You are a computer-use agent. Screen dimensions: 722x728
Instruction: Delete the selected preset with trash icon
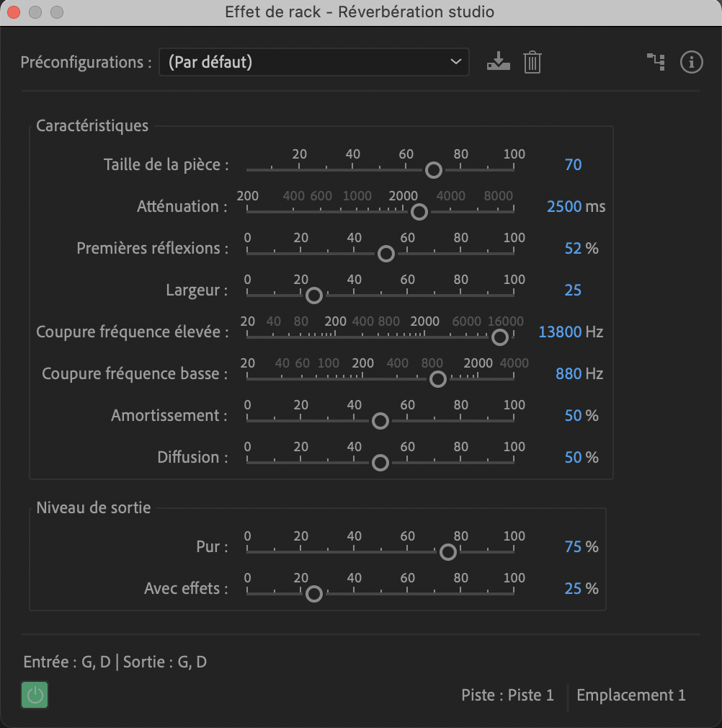click(532, 62)
